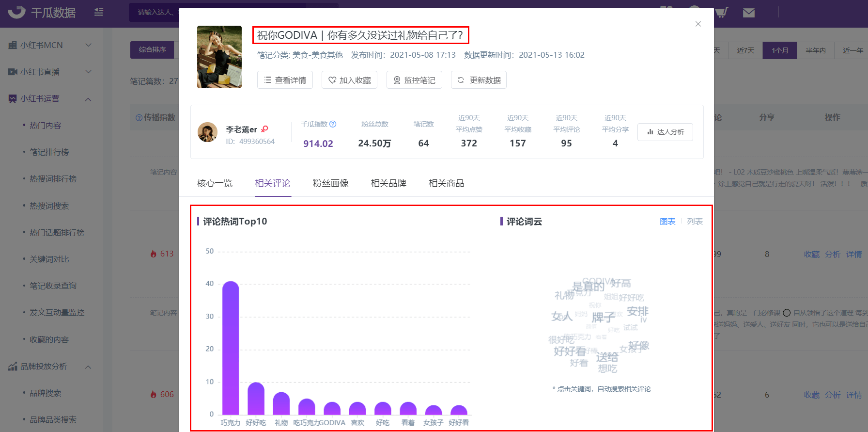This screenshot has height=432, width=868.
Task: Click 收藏 link in second table row
Action: click(x=812, y=395)
